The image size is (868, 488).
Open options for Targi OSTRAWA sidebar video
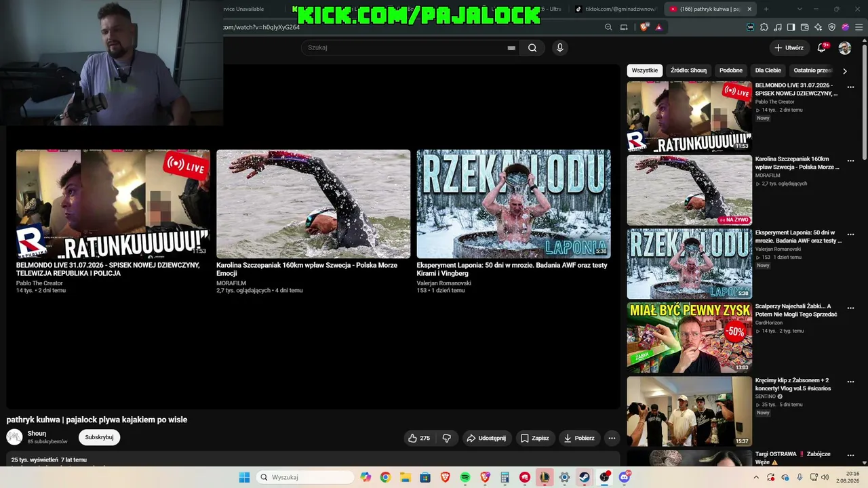(x=850, y=455)
